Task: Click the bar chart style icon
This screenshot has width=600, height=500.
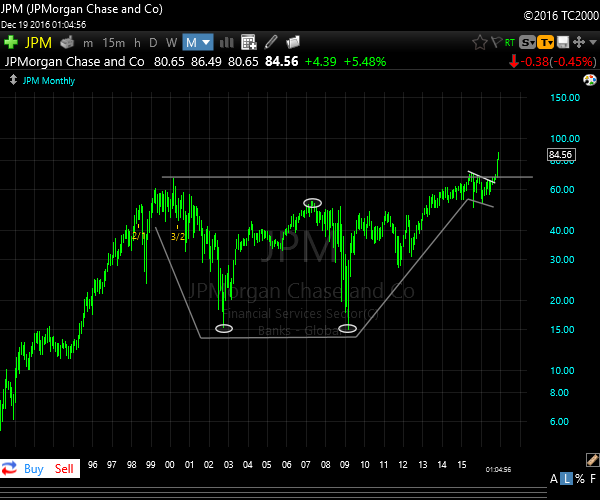Action: [x=227, y=42]
